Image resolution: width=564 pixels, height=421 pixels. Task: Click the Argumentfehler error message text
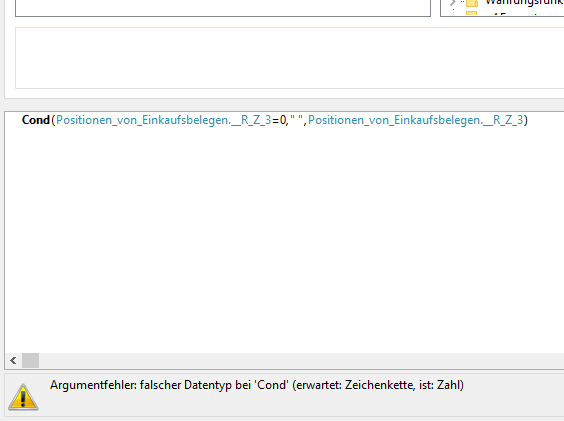257,385
